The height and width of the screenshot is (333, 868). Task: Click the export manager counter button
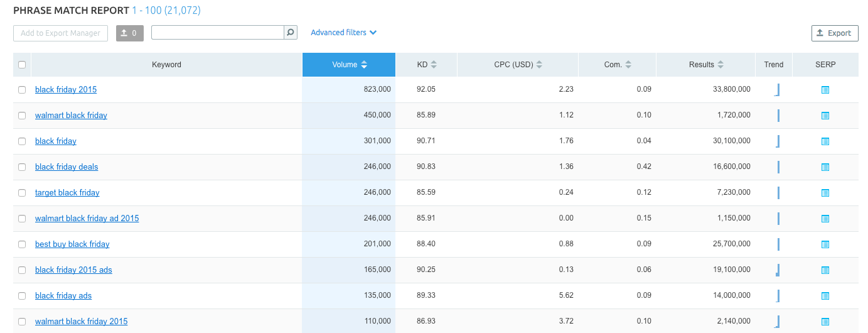click(x=130, y=33)
